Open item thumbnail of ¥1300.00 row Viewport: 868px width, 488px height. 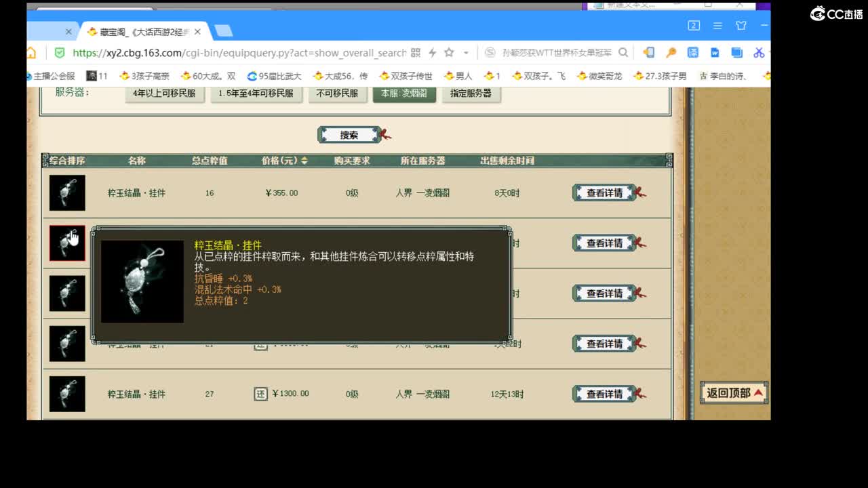click(67, 394)
